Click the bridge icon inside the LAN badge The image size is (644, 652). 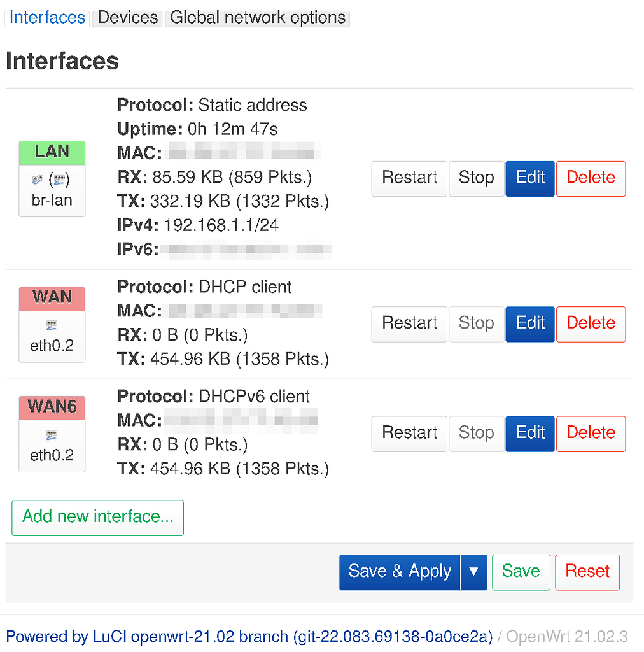[37, 180]
